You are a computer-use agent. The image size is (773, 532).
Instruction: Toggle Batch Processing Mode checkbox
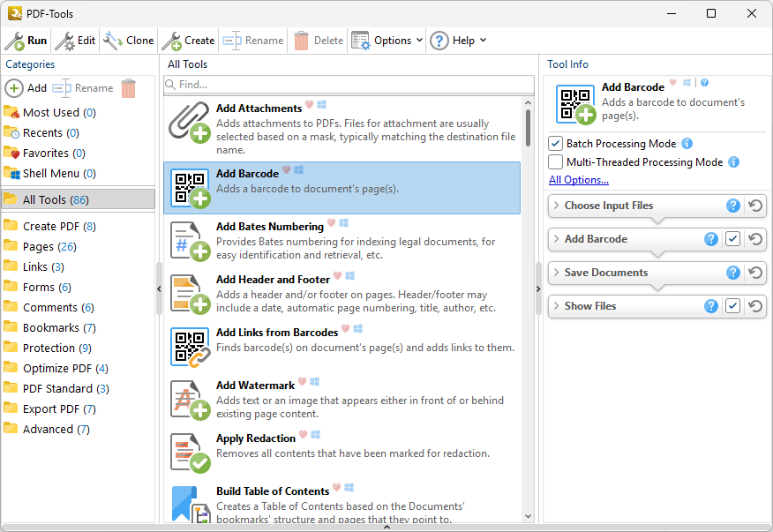coord(556,144)
